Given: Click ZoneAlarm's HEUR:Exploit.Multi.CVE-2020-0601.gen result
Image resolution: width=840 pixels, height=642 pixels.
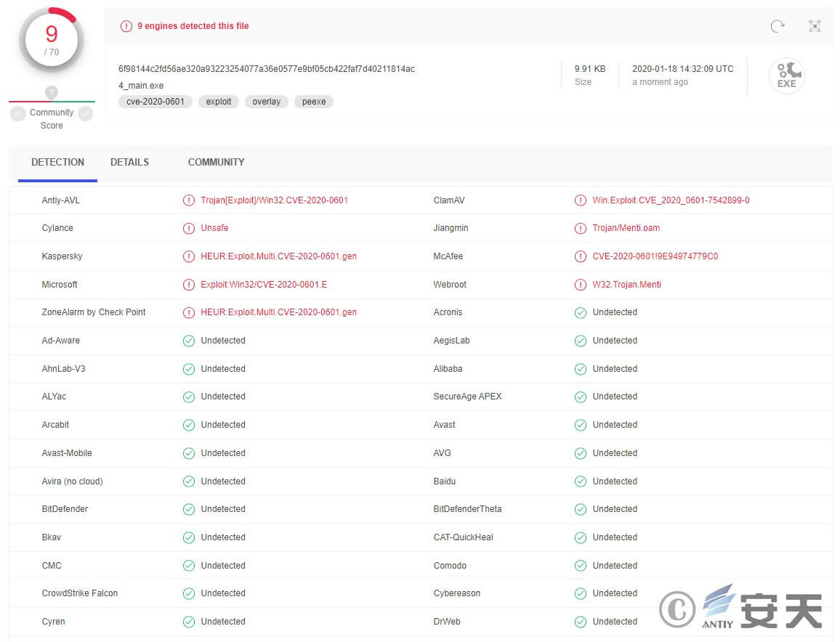Looking at the screenshot, I should tap(278, 313).
